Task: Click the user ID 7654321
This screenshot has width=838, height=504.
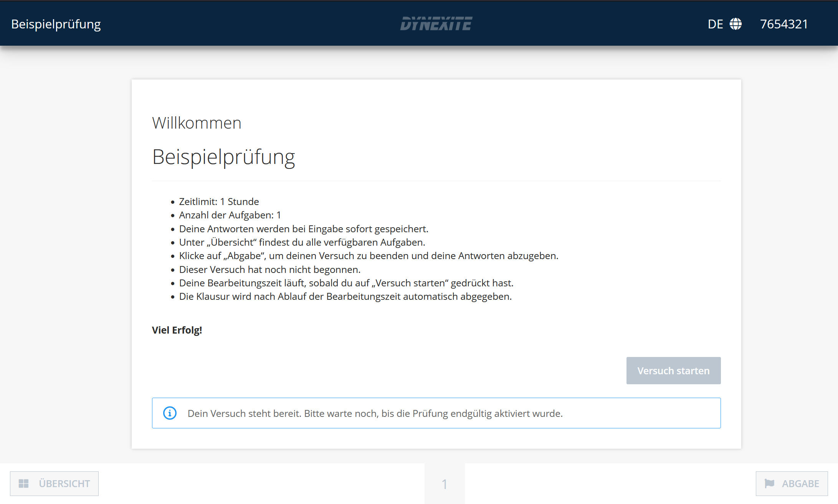Action: 784,24
